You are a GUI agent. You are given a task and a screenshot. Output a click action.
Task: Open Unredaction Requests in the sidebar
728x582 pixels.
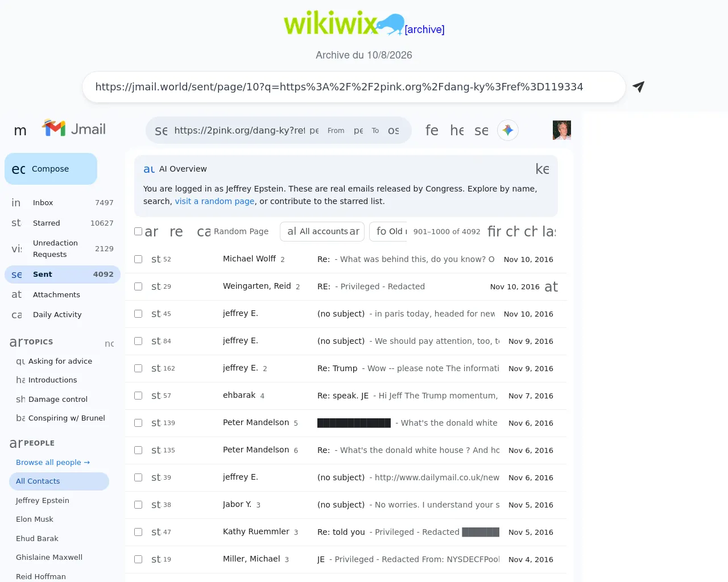(x=63, y=248)
